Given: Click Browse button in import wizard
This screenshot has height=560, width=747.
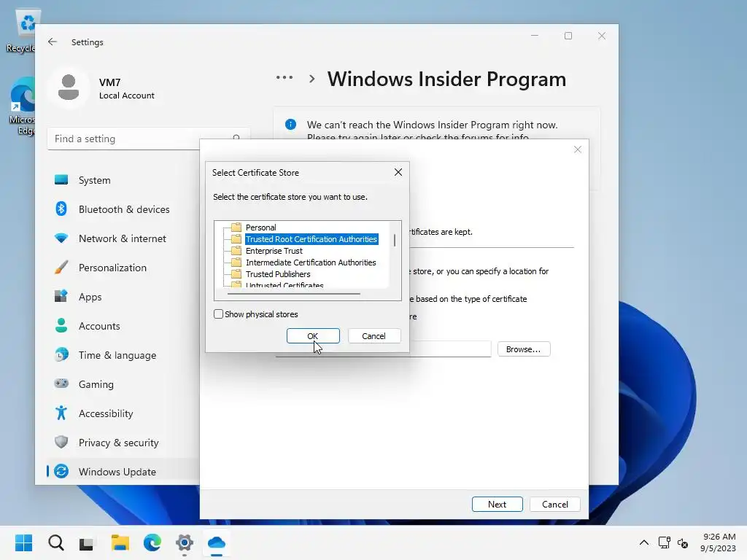Looking at the screenshot, I should point(524,349).
